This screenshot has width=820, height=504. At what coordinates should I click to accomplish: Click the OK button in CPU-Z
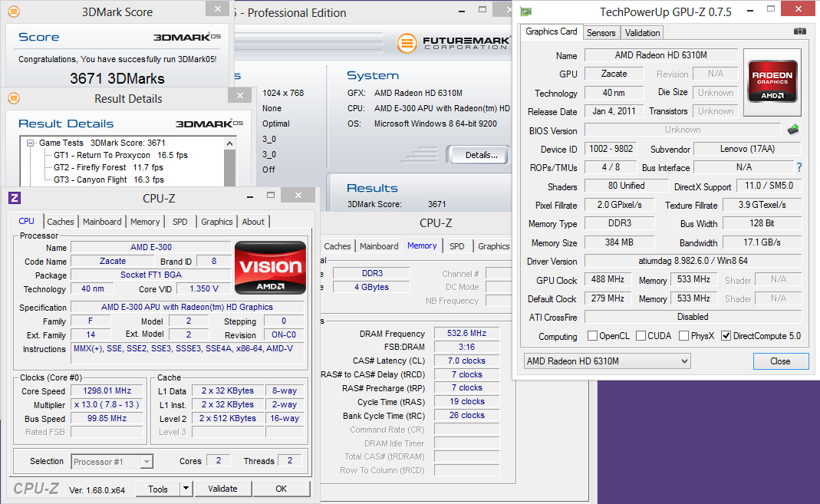(x=282, y=489)
